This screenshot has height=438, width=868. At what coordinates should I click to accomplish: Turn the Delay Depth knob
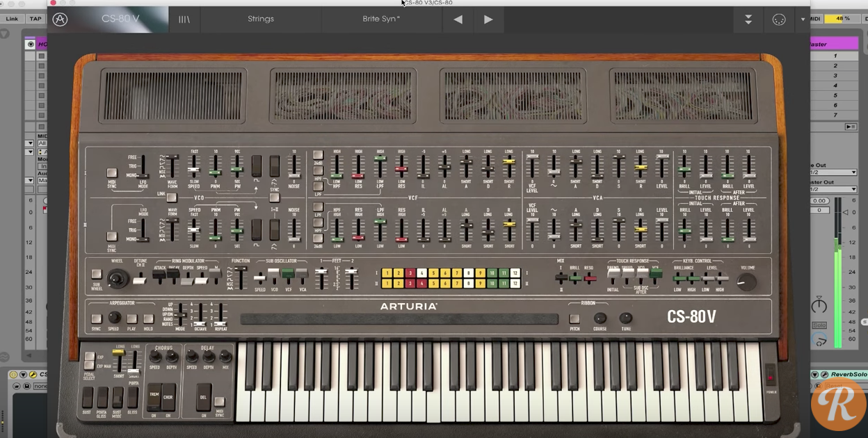point(208,357)
